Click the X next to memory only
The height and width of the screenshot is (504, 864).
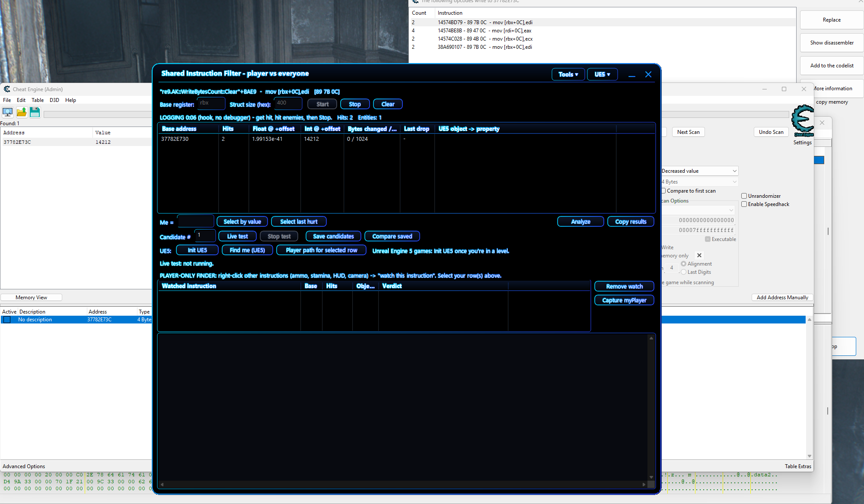click(699, 255)
